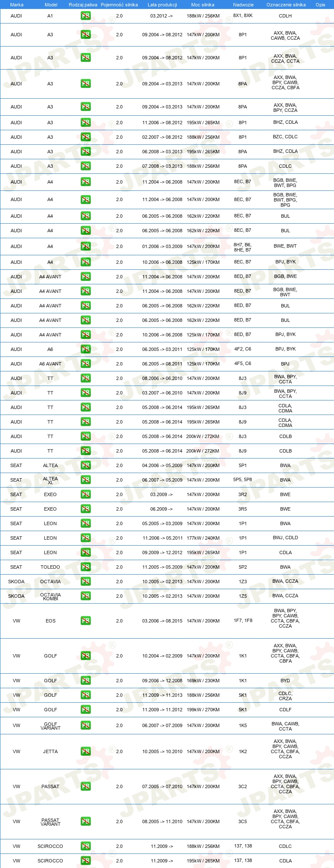This screenshot has width=334, height=868.
Task: Click the fuel icon in the Skoda Octavia Kombi row
Action: (85, 596)
